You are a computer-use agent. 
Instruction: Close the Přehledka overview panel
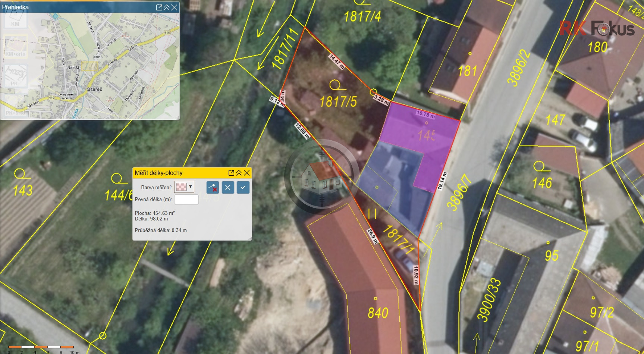click(174, 7)
